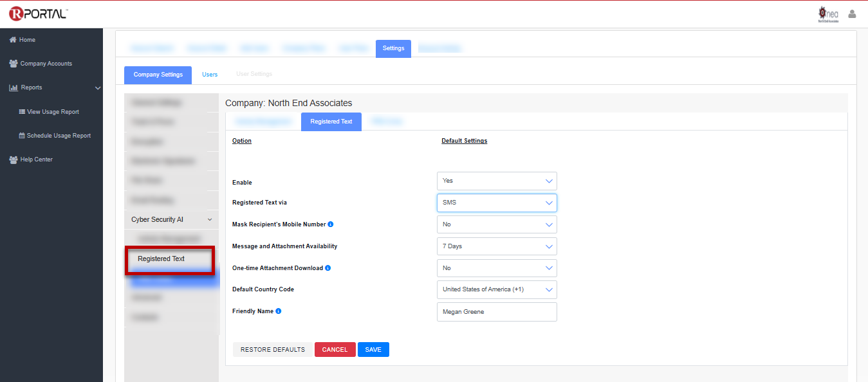Viewport: 868px width, 382px height.
Task: Click the Home icon in sidebar
Action: (12, 40)
